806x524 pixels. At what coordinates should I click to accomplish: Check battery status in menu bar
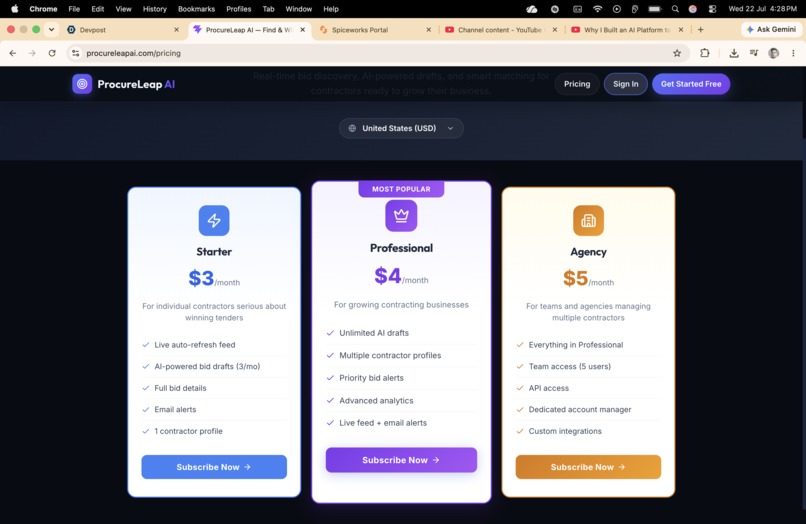point(655,9)
